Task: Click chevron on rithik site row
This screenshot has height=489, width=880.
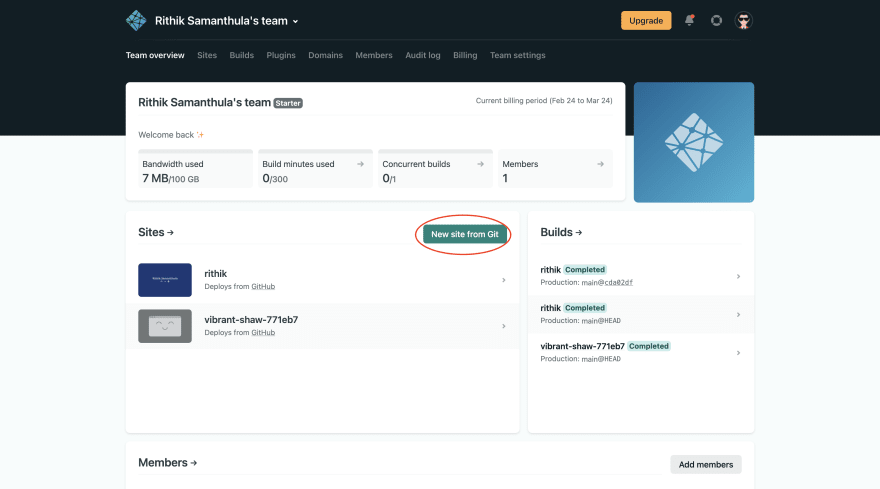Action: pyautogui.click(x=503, y=280)
